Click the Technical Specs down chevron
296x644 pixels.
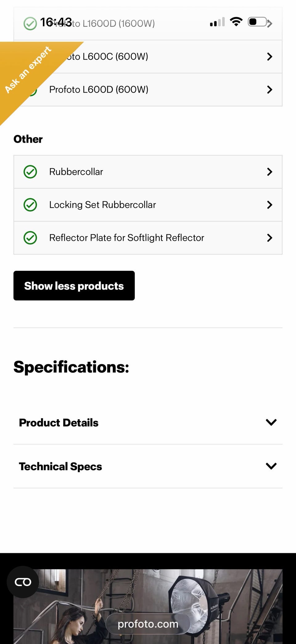point(271,466)
